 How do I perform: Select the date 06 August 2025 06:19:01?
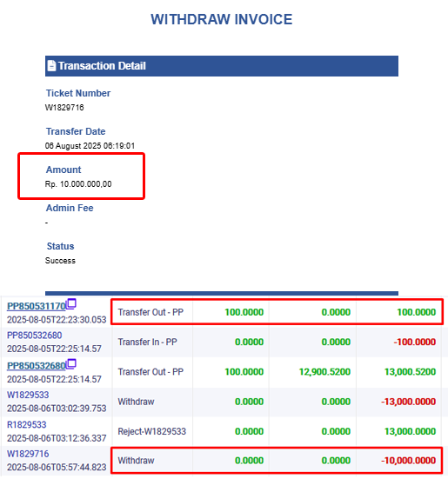(90, 146)
